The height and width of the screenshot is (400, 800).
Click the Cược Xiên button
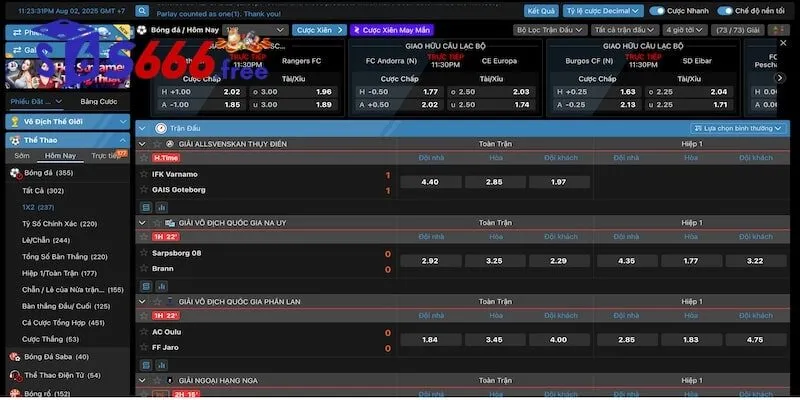point(320,30)
